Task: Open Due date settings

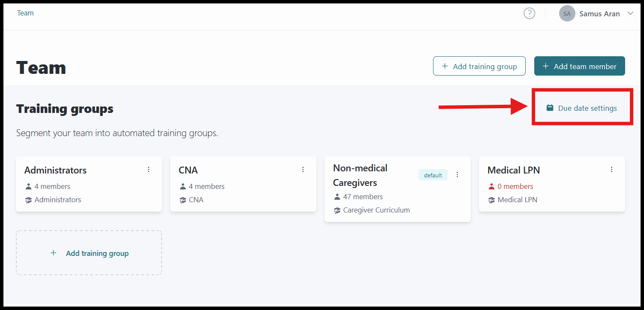Action: point(582,108)
